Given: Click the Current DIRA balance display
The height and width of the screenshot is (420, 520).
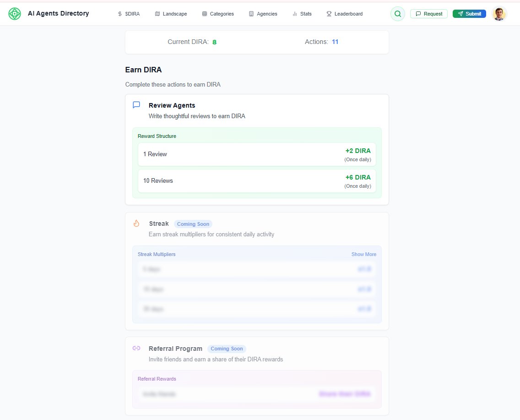Looking at the screenshot, I should pyautogui.click(x=193, y=42).
